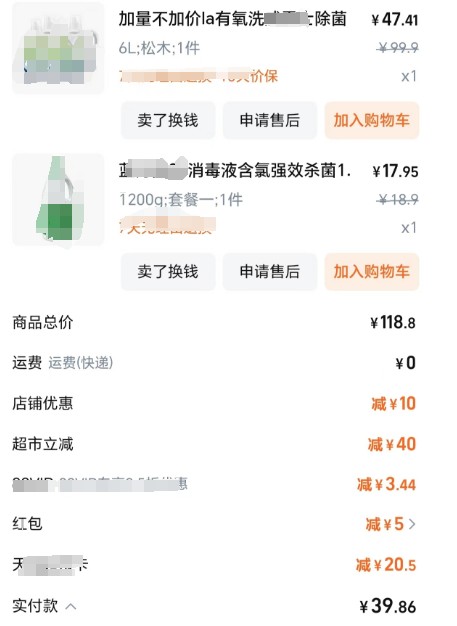Tap the 实付款 ¥39.86 total amount
The image size is (457, 626).
click(388, 606)
